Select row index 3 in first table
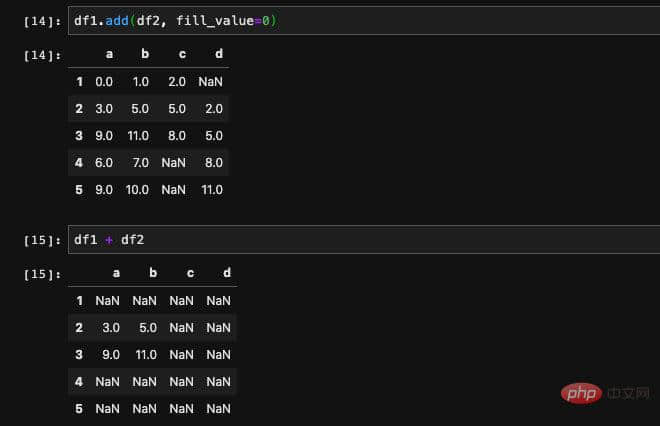Image resolution: width=660 pixels, height=426 pixels. pos(79,136)
